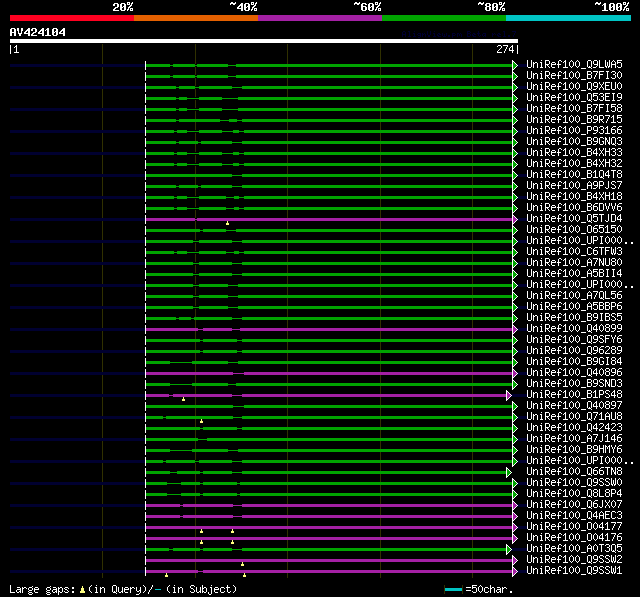Select the UniRef100_O04177 label
This screenshot has width=640, height=597.
(x=574, y=527)
